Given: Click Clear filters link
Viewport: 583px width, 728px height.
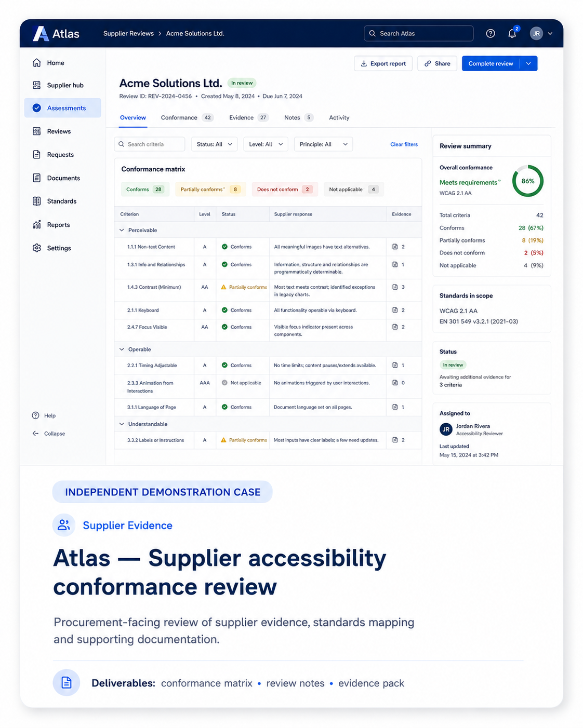Looking at the screenshot, I should pyautogui.click(x=404, y=144).
